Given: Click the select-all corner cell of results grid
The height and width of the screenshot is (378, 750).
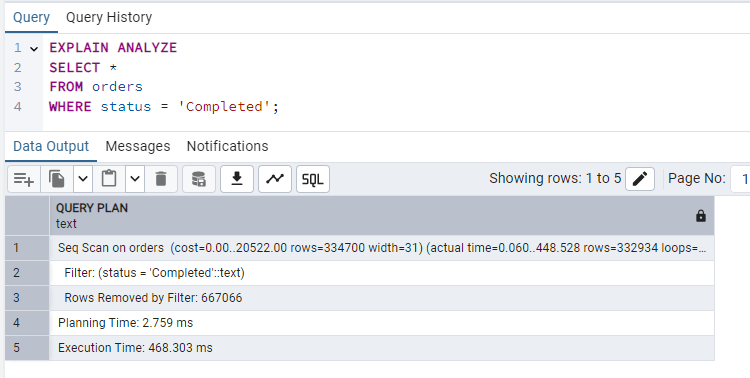Looking at the screenshot, I should [x=27, y=216].
